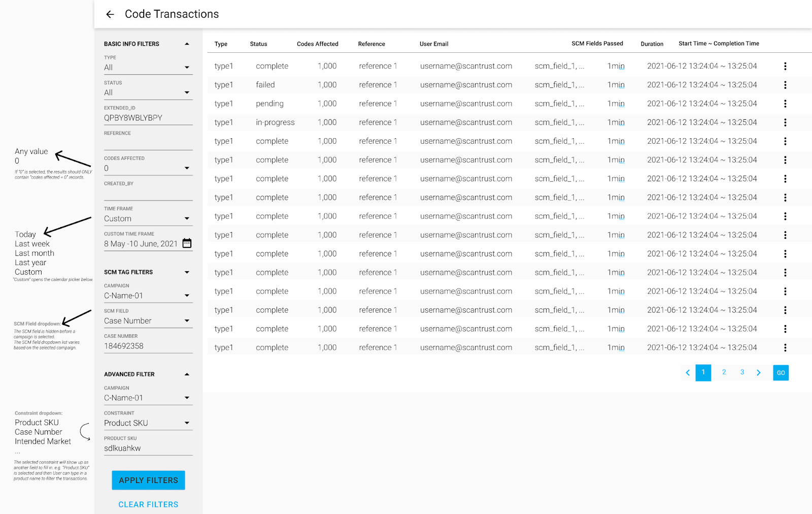Image resolution: width=812 pixels, height=514 pixels.
Task: Click the Clear Filters link
Action: click(x=148, y=504)
